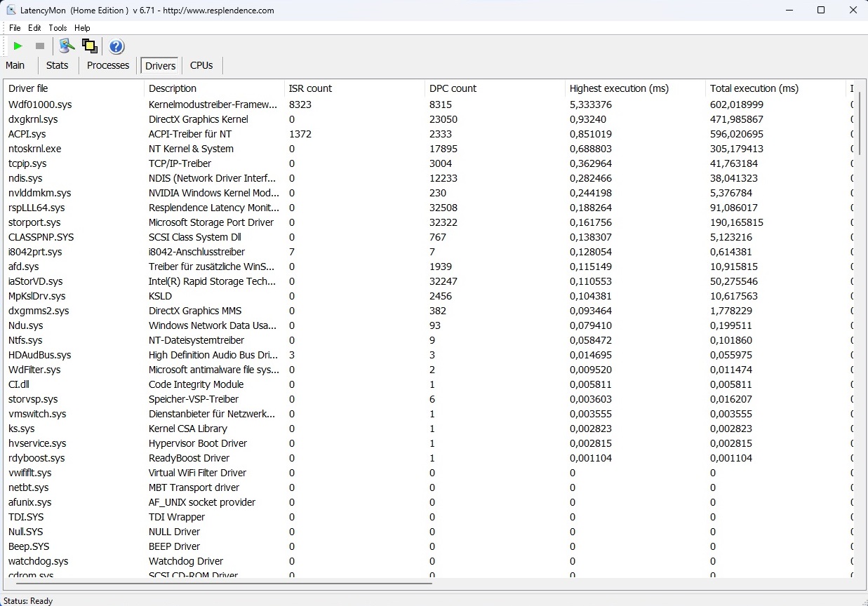Click the LatencyMon title bar app icon
868x606 pixels.
coord(11,11)
